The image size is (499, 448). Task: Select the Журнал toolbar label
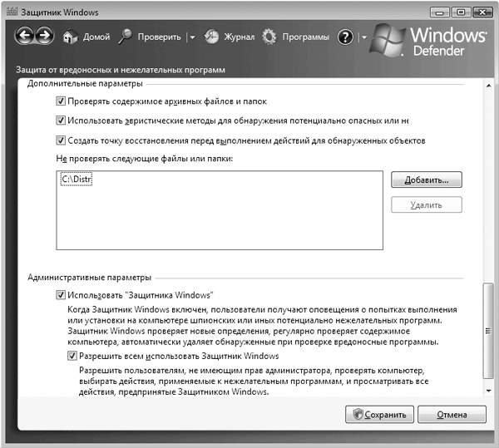pyautogui.click(x=240, y=37)
